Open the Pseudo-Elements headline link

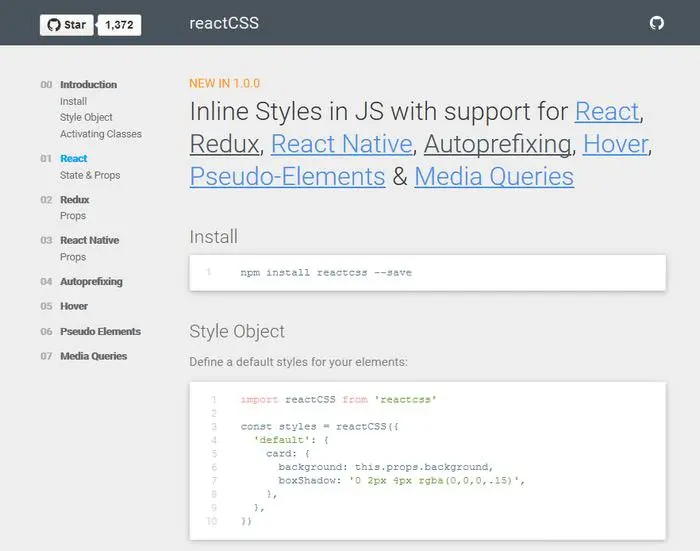[x=287, y=177]
